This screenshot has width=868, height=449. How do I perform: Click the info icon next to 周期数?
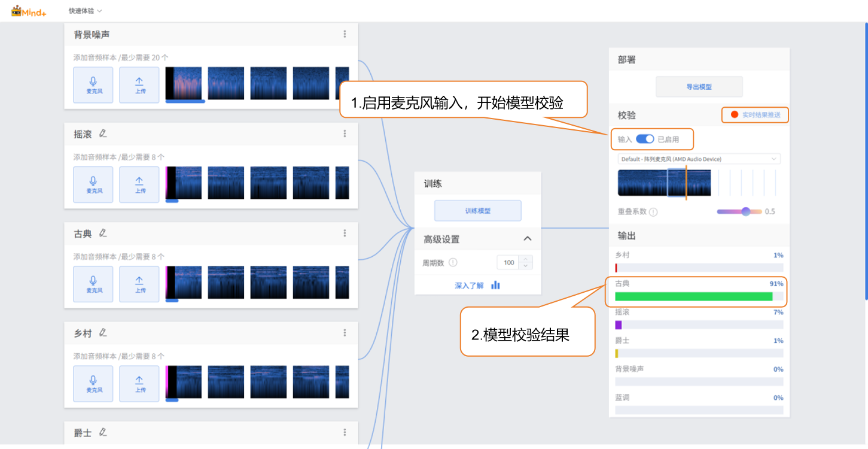[x=453, y=263]
